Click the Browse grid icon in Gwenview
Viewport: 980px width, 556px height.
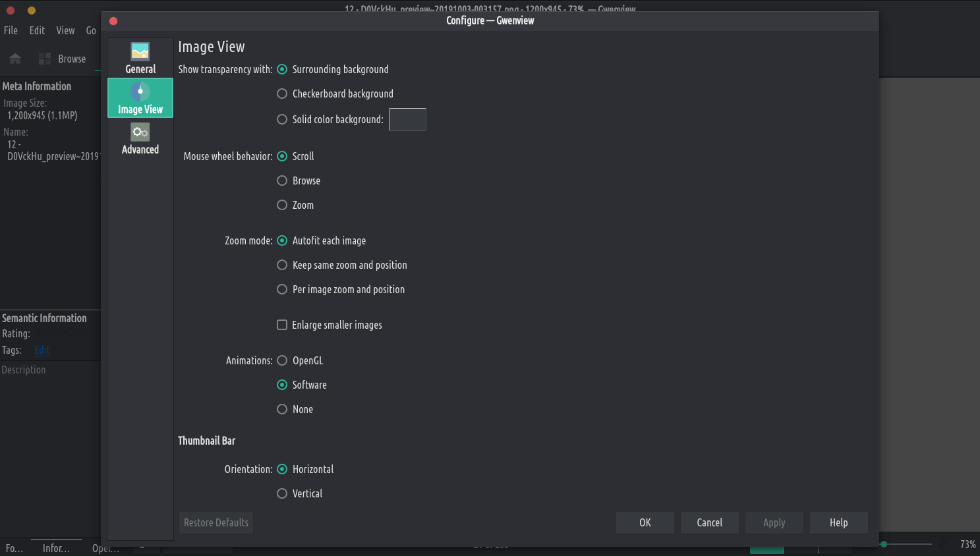[x=45, y=59]
